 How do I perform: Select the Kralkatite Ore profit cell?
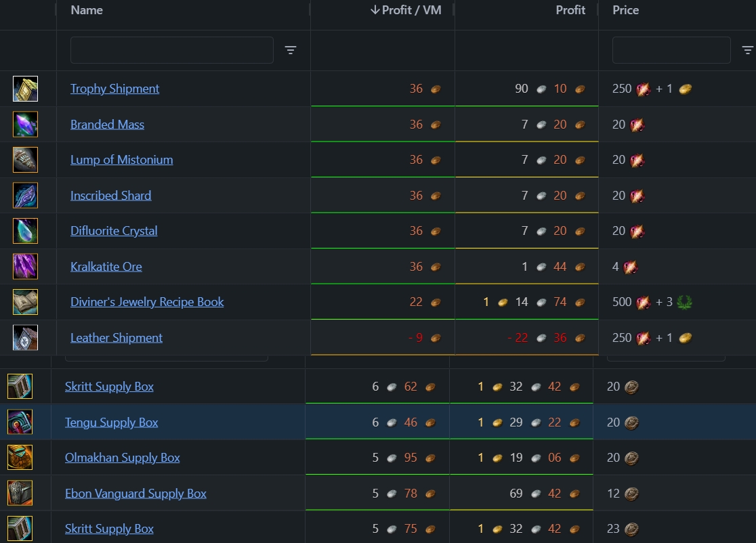tap(527, 267)
